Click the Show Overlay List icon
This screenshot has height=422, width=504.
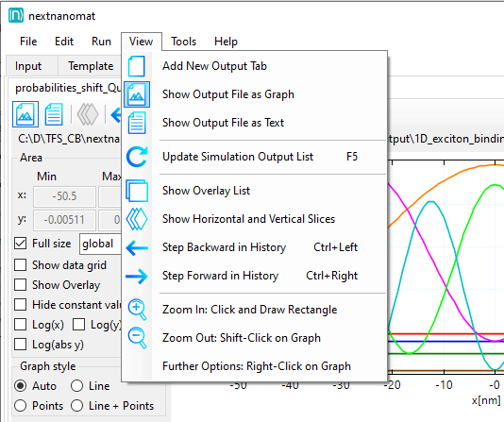coord(137,191)
